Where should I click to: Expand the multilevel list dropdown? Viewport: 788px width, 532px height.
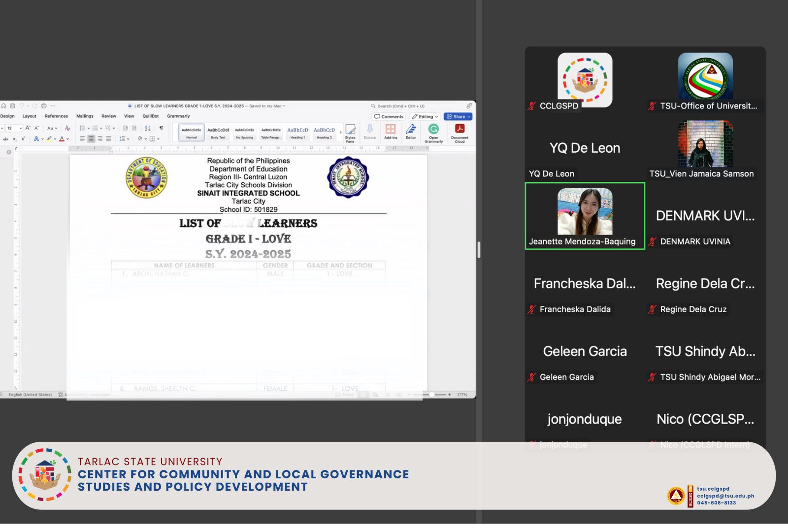pyautogui.click(x=114, y=128)
